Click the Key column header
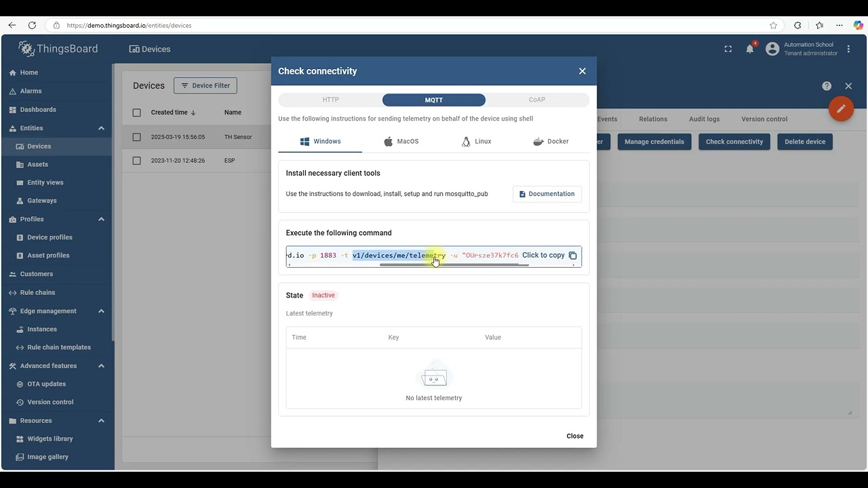 [393, 338]
